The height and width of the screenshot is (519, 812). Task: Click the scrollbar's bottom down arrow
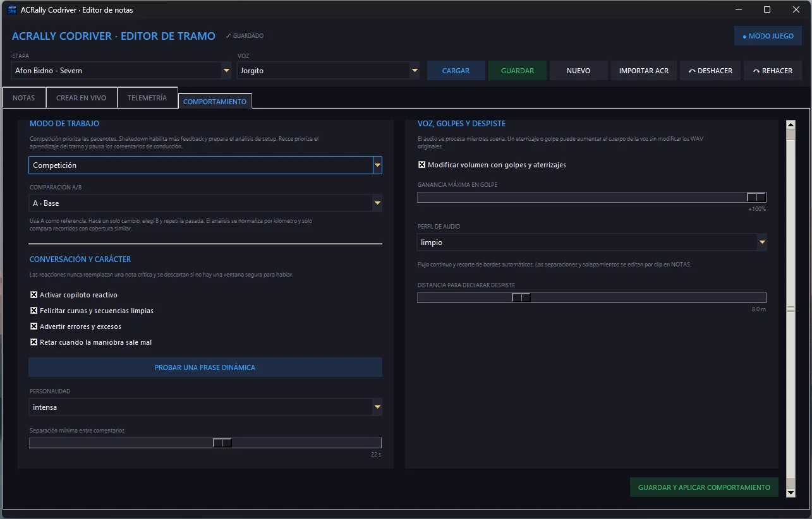tap(791, 492)
